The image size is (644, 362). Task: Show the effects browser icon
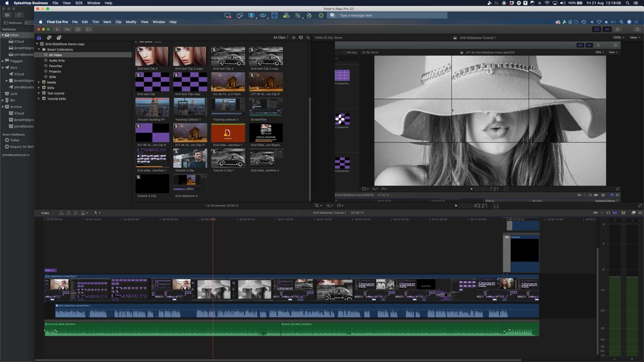click(x=633, y=213)
